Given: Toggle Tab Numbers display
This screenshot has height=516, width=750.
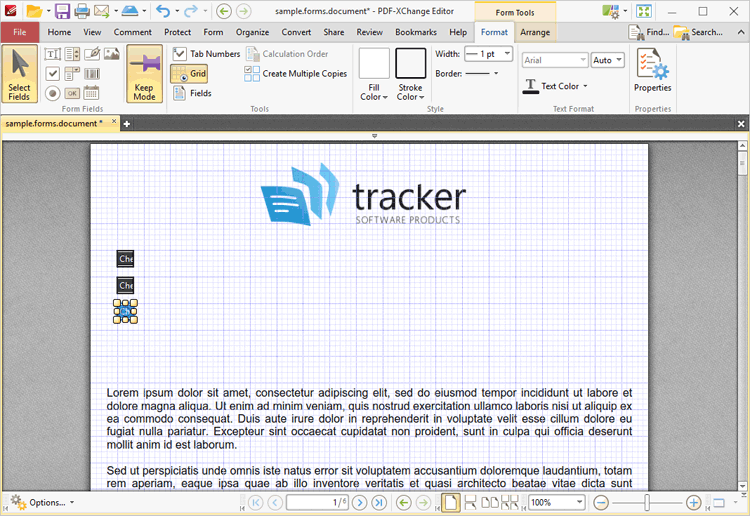Looking at the screenshot, I should tap(206, 54).
